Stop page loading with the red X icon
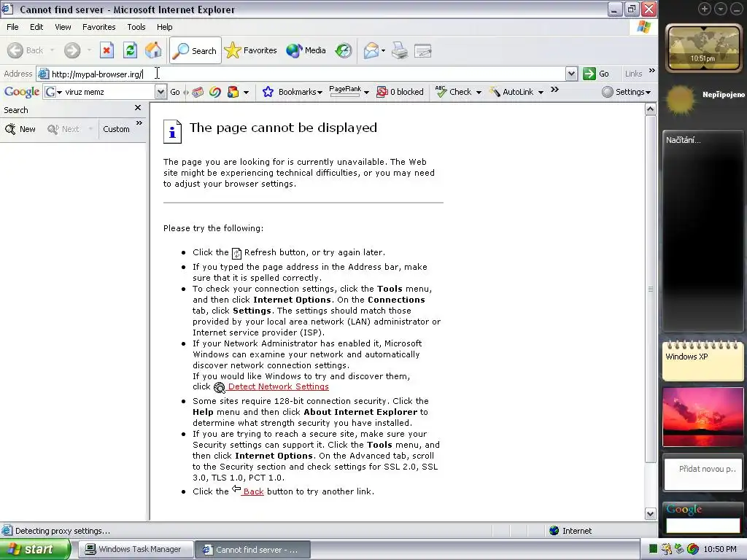 107,50
